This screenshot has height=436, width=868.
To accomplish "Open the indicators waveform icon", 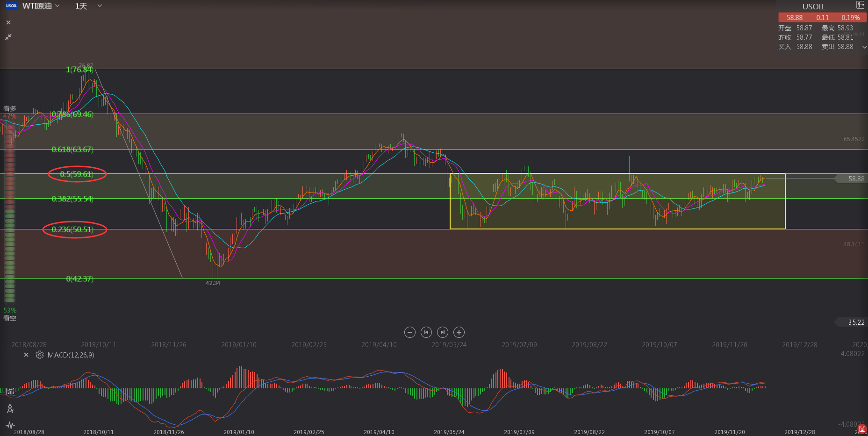I will [x=10, y=425].
